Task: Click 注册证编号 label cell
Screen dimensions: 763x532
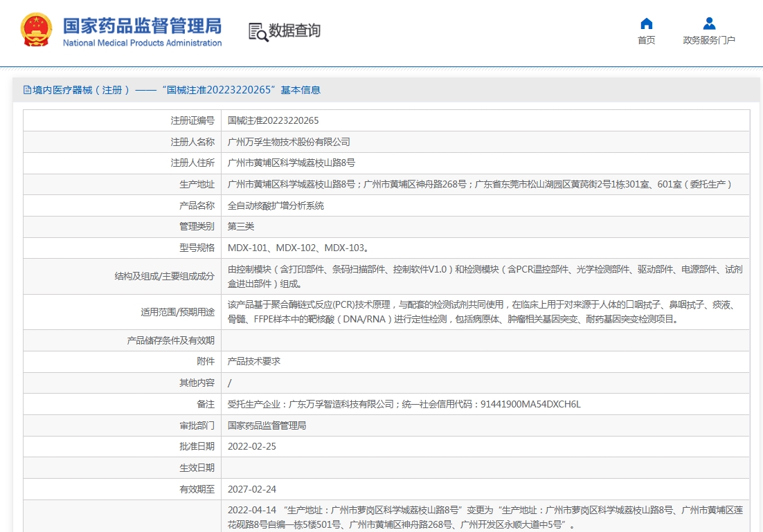Action: [122, 120]
